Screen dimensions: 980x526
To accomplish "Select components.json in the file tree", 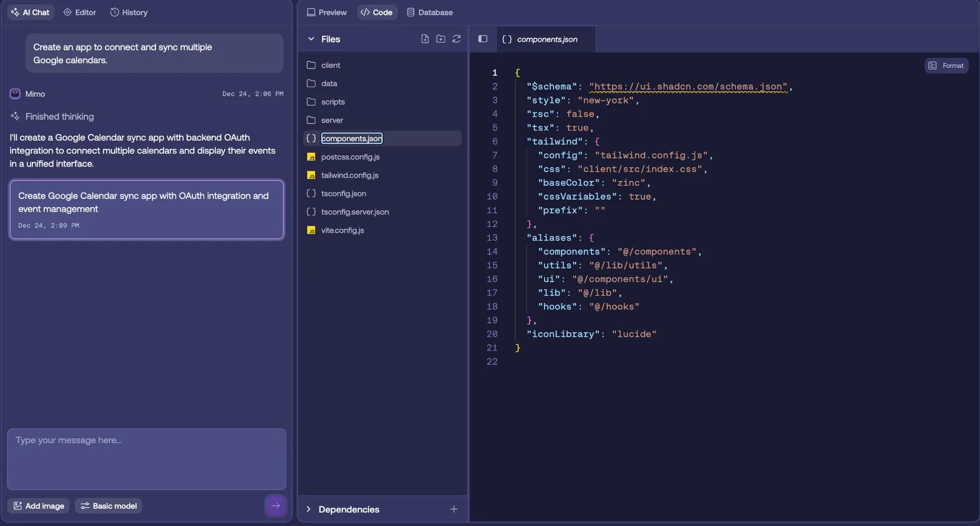I will click(383, 138).
